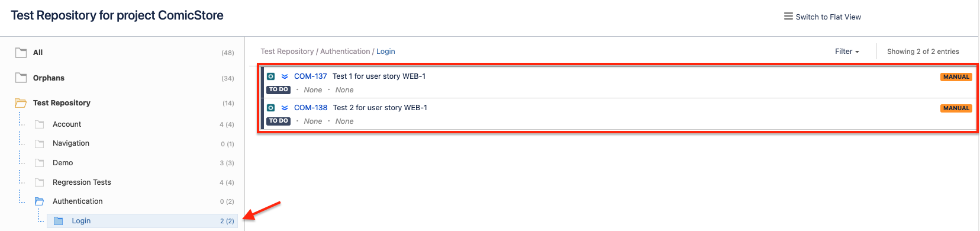This screenshot has width=980, height=231.
Task: Click the Authentication open folder icon
Action: [x=40, y=201]
